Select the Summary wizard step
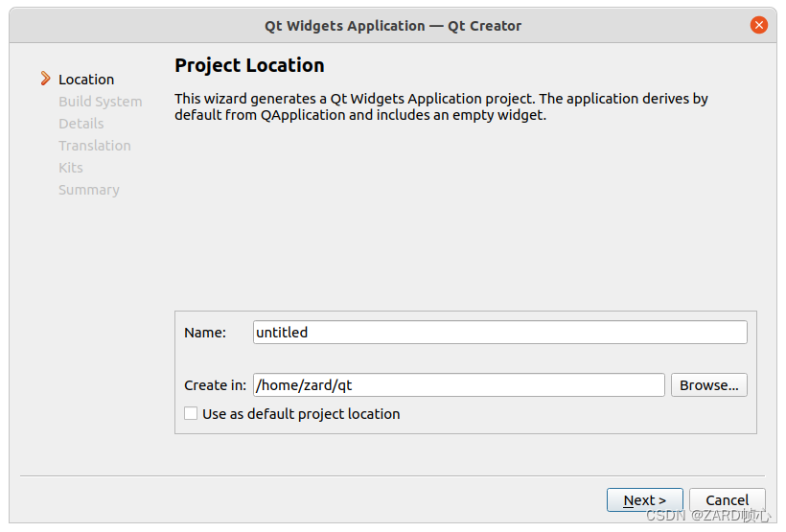This screenshot has height=532, width=786. (89, 190)
